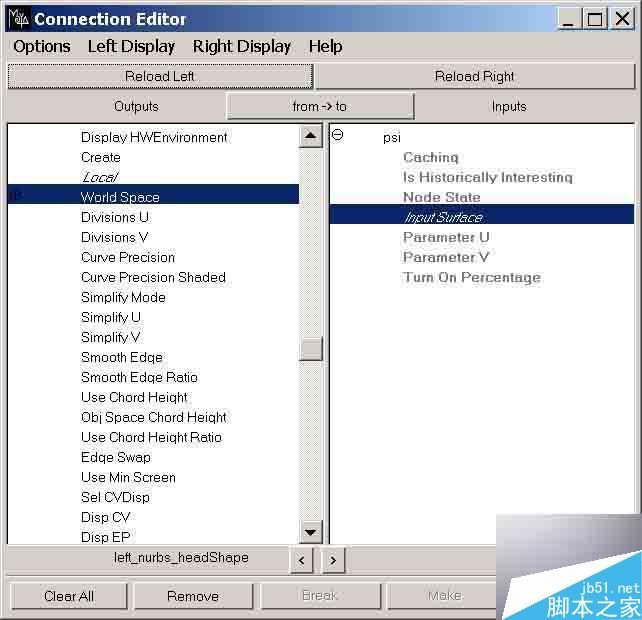Select the Simplify V attribute

click(111, 337)
